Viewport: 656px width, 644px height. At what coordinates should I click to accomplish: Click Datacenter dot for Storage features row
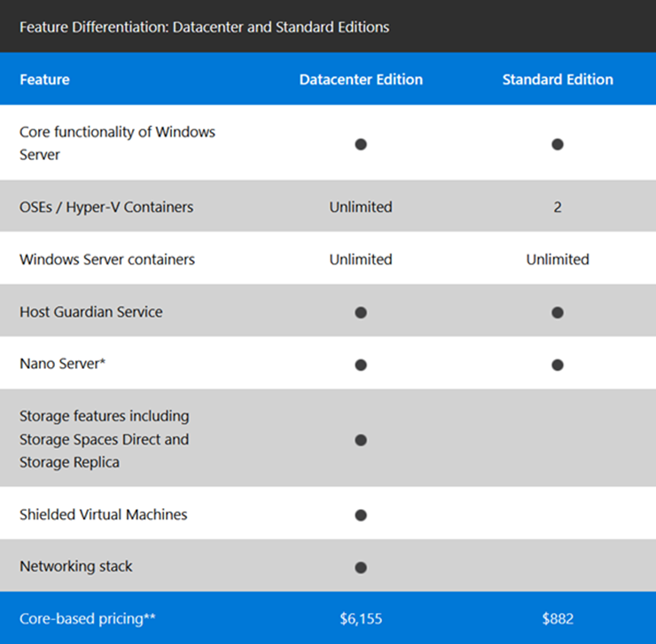361,439
